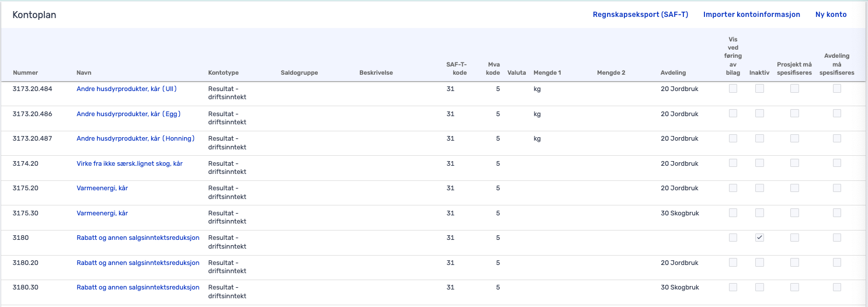This screenshot has height=307, width=868.
Task: Click kg unit in row 3173.20.486
Action: point(537,114)
